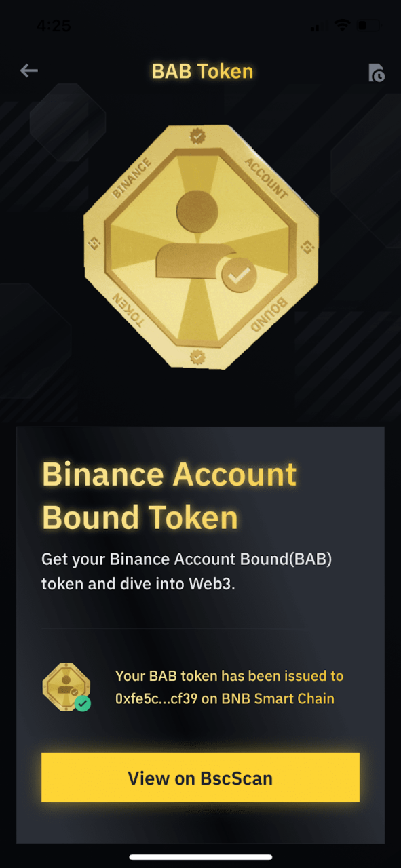Click the View on BscScan button
Screen dimensions: 401x868
200,778
